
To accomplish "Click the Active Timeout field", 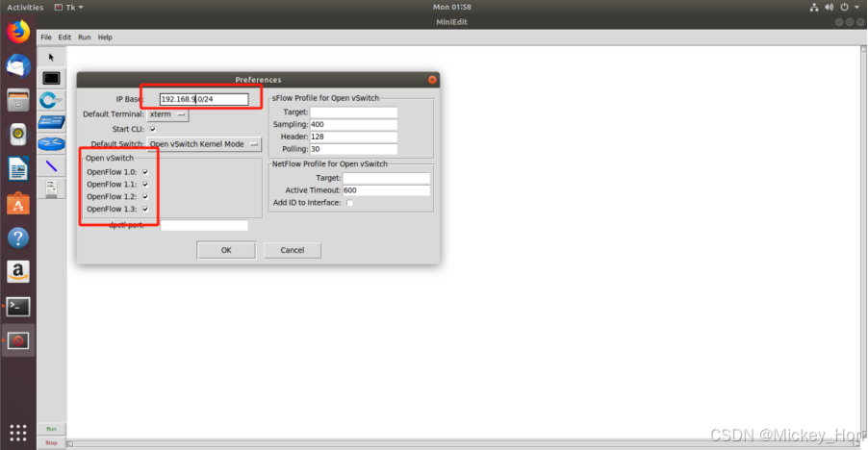I will [x=387, y=190].
